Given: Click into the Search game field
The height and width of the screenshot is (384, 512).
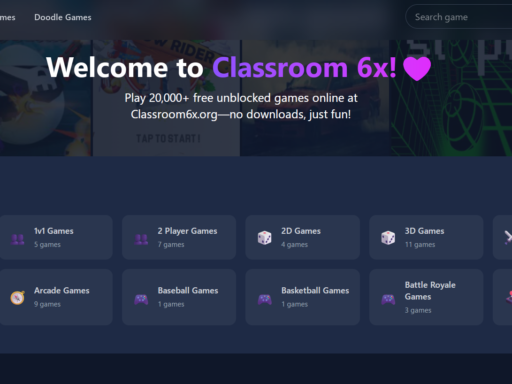Looking at the screenshot, I should 459,17.
